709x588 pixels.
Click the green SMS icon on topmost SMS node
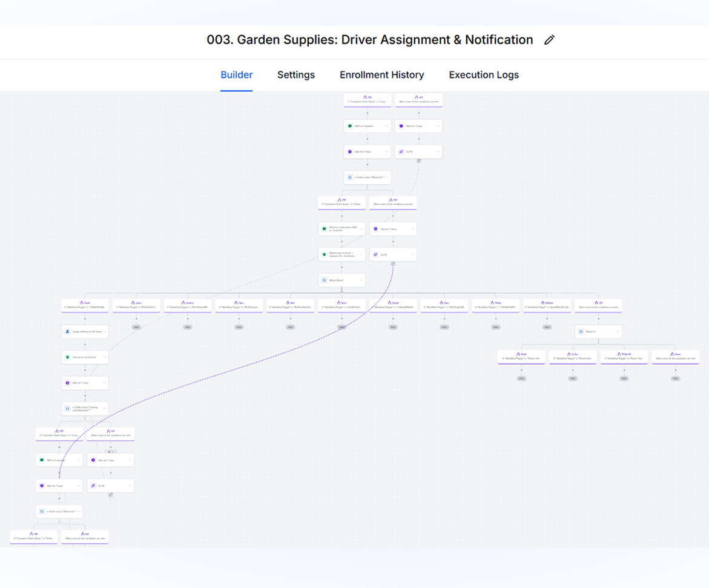pos(350,126)
